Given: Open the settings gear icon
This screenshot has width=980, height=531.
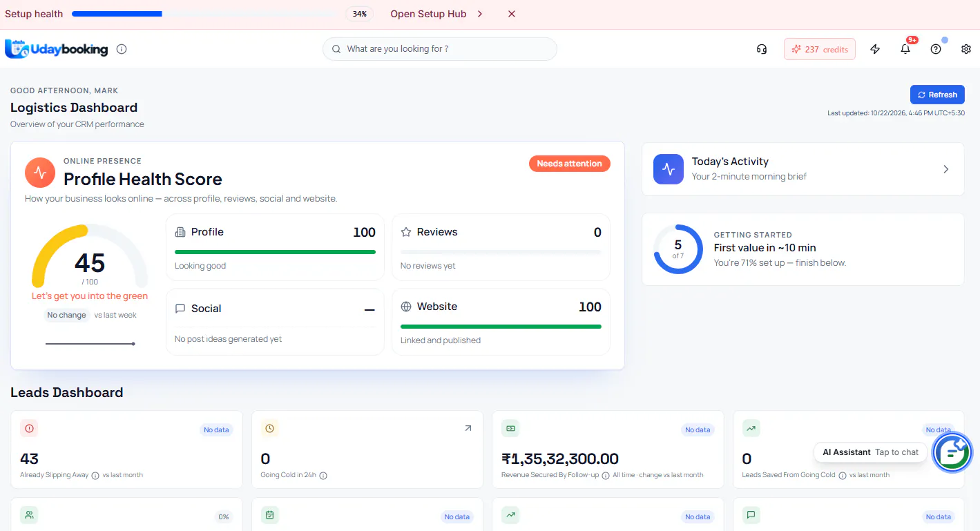Looking at the screenshot, I should click(966, 49).
